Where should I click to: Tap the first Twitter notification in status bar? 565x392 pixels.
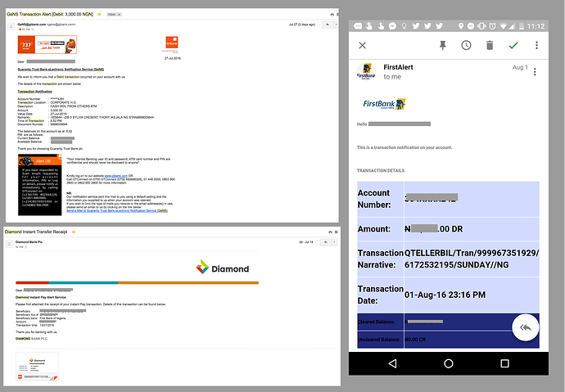[416, 26]
